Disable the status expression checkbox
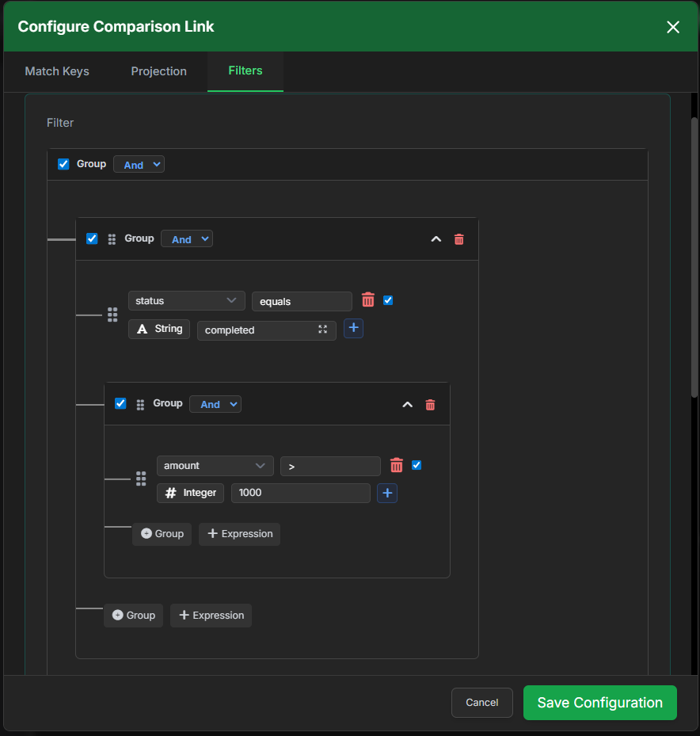The image size is (700, 736). (388, 300)
